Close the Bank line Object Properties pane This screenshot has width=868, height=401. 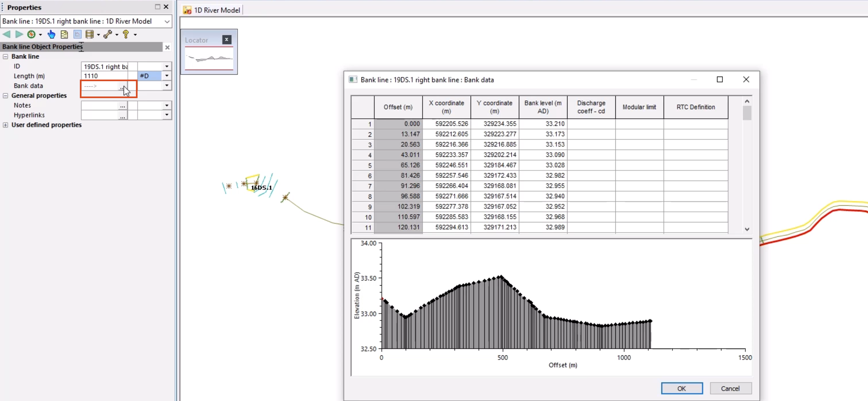click(167, 48)
